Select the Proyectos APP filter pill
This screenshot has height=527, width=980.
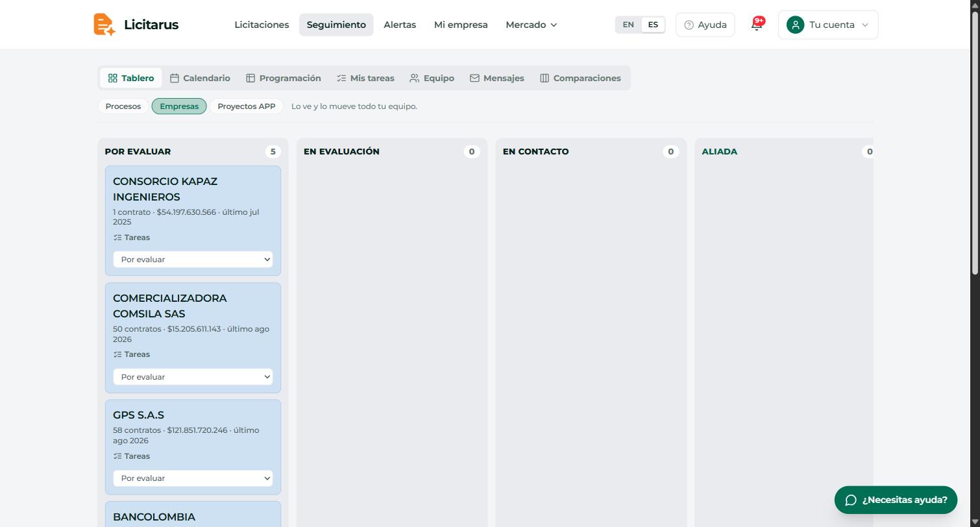pos(247,106)
